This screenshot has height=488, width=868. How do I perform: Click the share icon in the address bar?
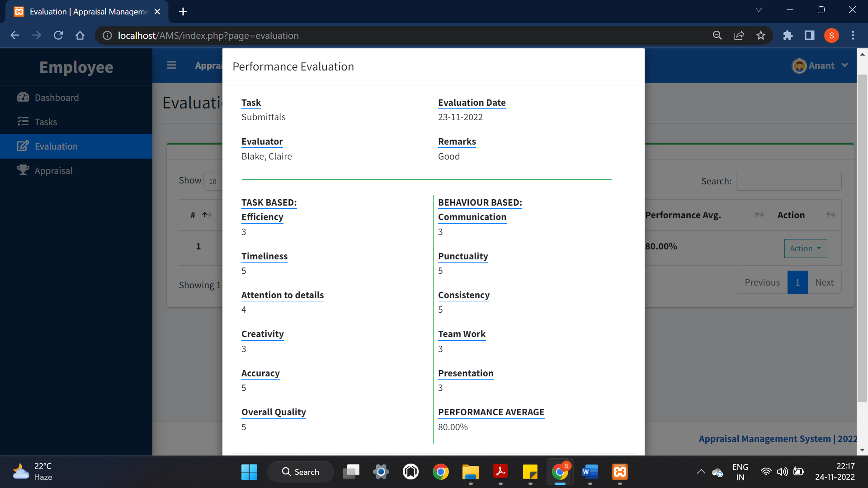[739, 35]
